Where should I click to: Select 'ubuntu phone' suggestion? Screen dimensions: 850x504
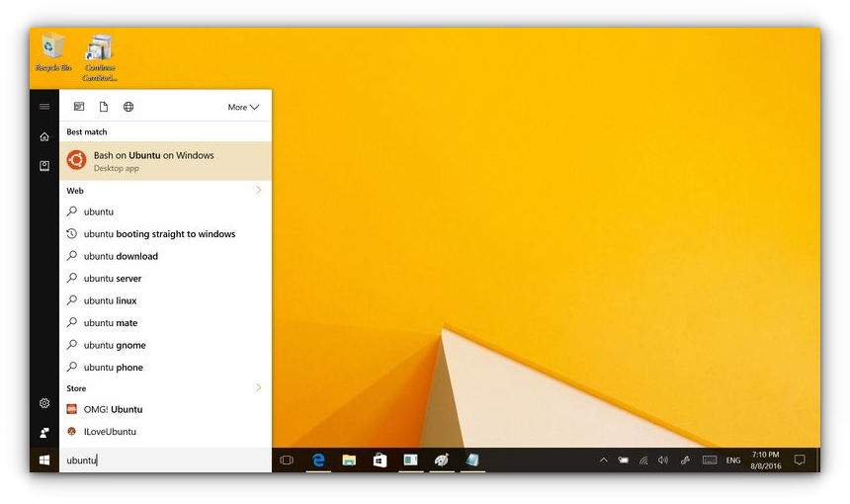click(165, 368)
